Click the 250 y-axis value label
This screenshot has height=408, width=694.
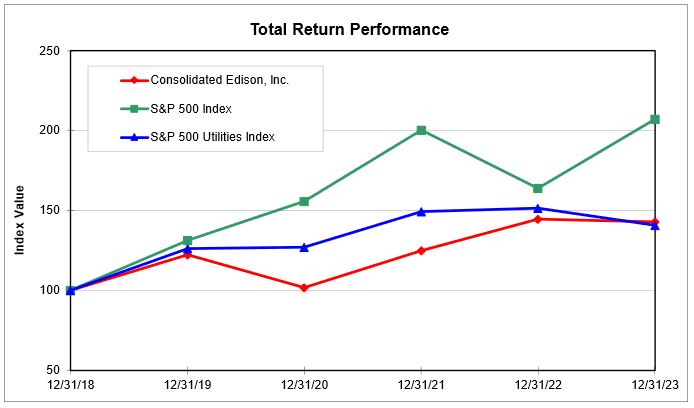point(49,51)
